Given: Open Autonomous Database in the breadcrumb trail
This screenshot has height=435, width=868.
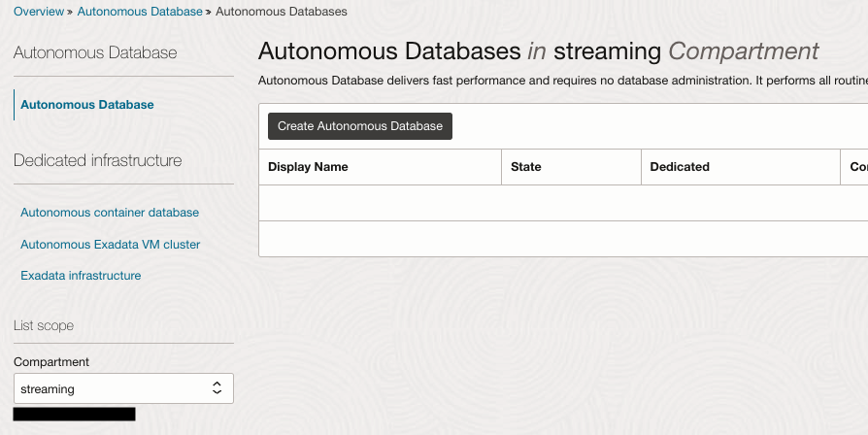Looking at the screenshot, I should pos(141,12).
